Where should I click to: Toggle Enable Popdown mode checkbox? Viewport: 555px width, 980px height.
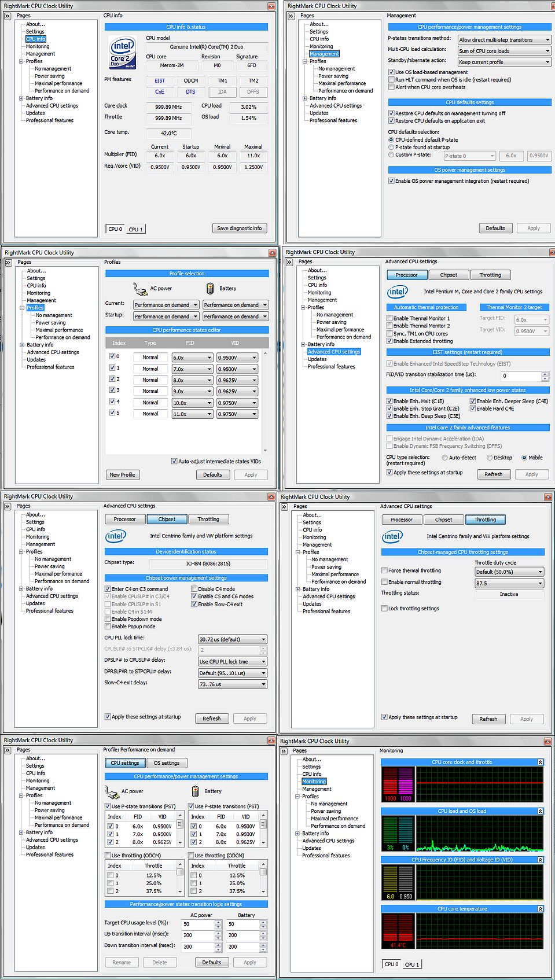pos(108,619)
